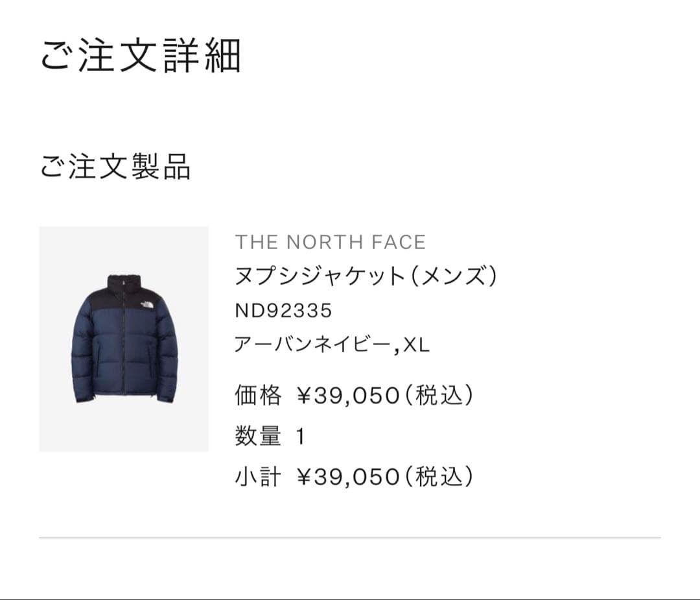
Task: Open the ヌプシジャケット(メンズ) product name
Action: pyautogui.click(x=366, y=277)
